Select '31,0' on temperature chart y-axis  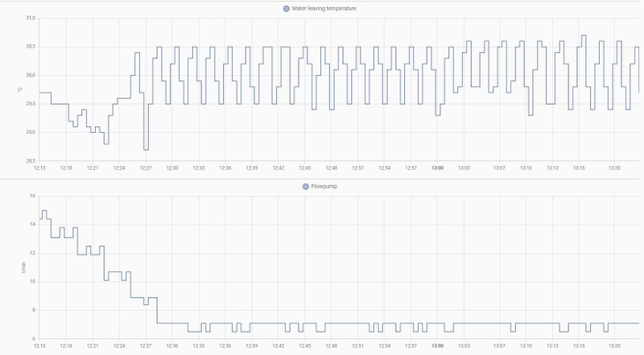click(x=31, y=18)
